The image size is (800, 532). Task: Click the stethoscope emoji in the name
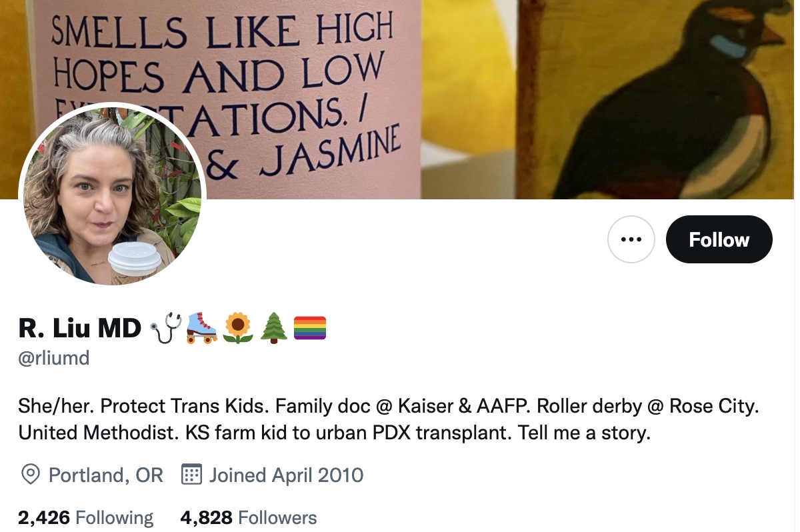166,328
